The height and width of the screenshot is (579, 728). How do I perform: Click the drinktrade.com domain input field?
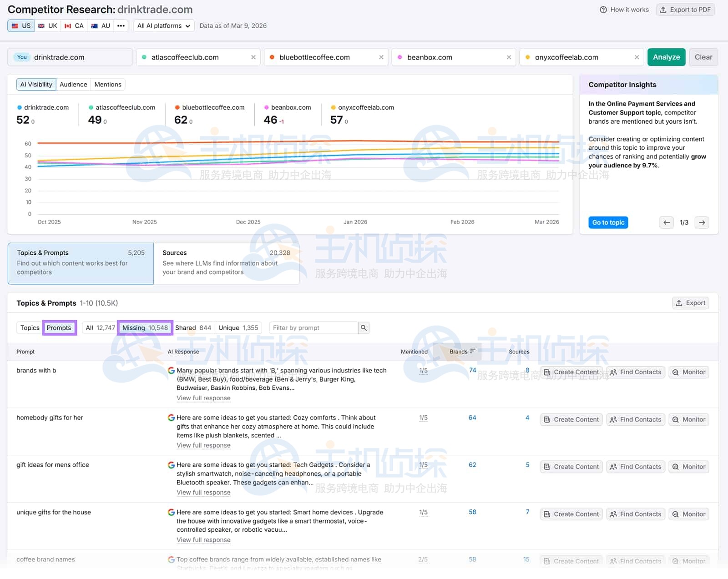click(x=70, y=57)
